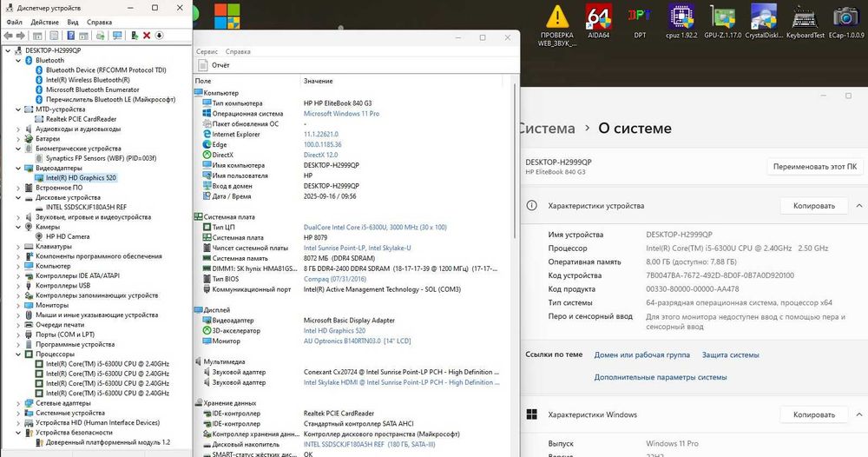Image resolution: width=868 pixels, height=457 pixels.
Task: Open the KeyboardTest desktop shortcut
Action: [x=805, y=23]
